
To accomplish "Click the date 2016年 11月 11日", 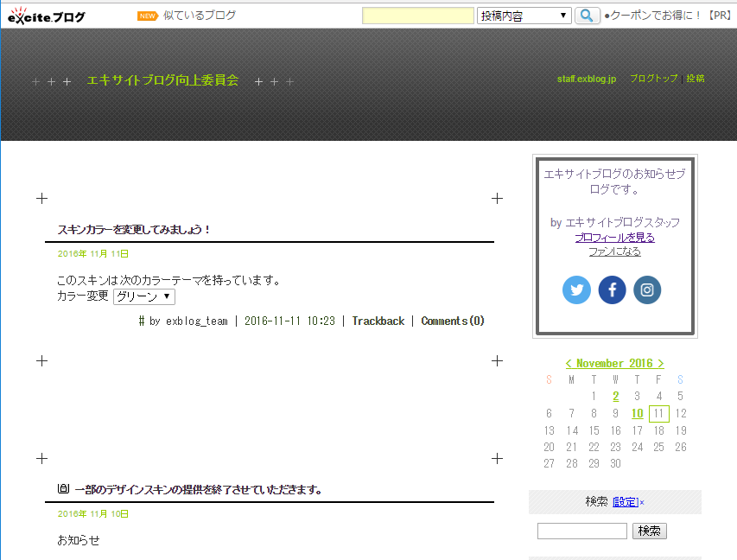I will 93,254.
